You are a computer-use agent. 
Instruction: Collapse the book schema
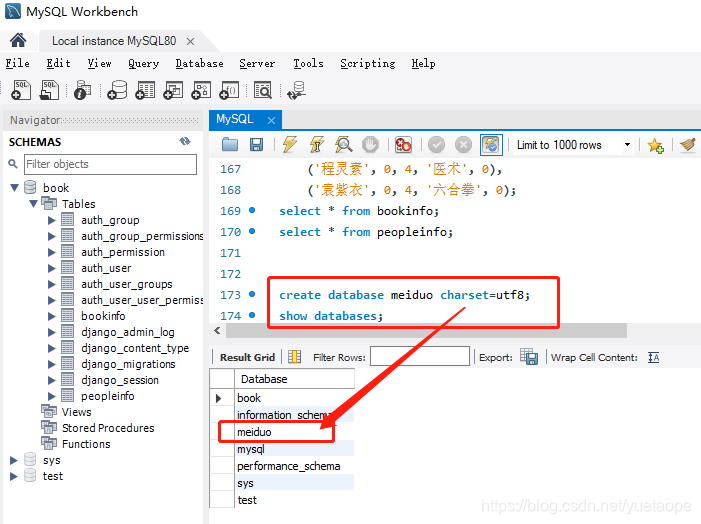pyautogui.click(x=14, y=187)
